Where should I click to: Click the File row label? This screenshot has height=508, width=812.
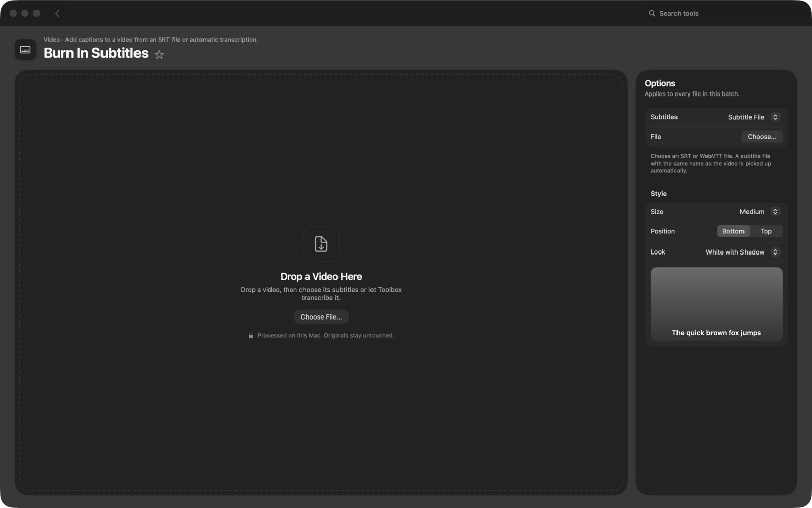(656, 137)
